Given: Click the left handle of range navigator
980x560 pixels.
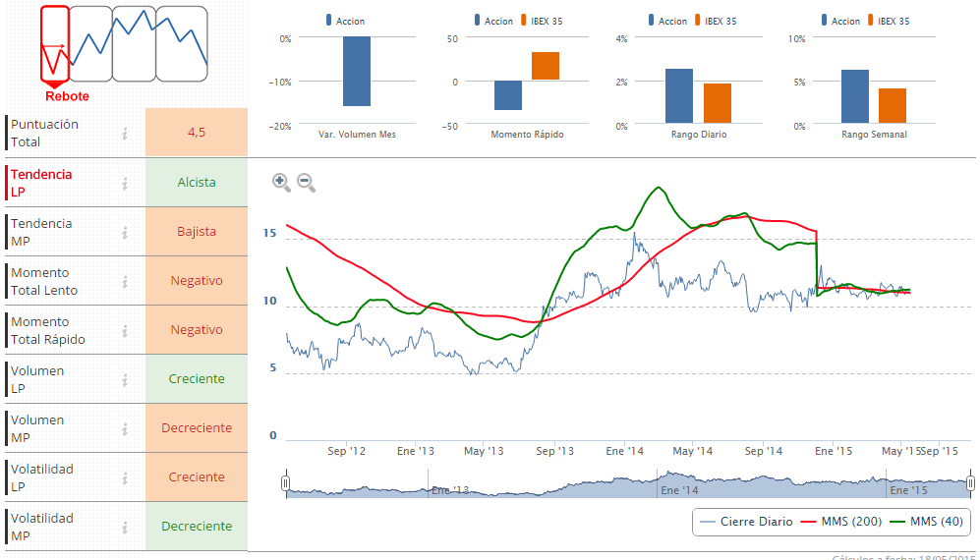Looking at the screenshot, I should click(285, 483).
